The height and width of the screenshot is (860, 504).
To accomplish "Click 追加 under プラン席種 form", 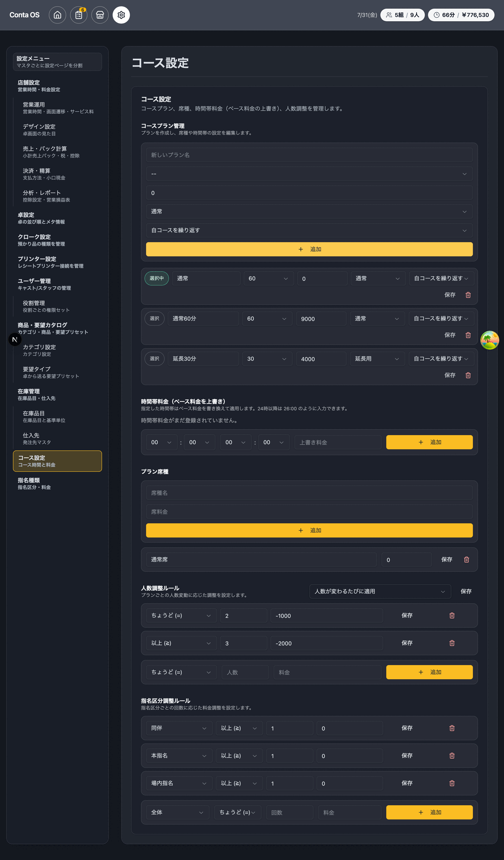I will pos(309,530).
